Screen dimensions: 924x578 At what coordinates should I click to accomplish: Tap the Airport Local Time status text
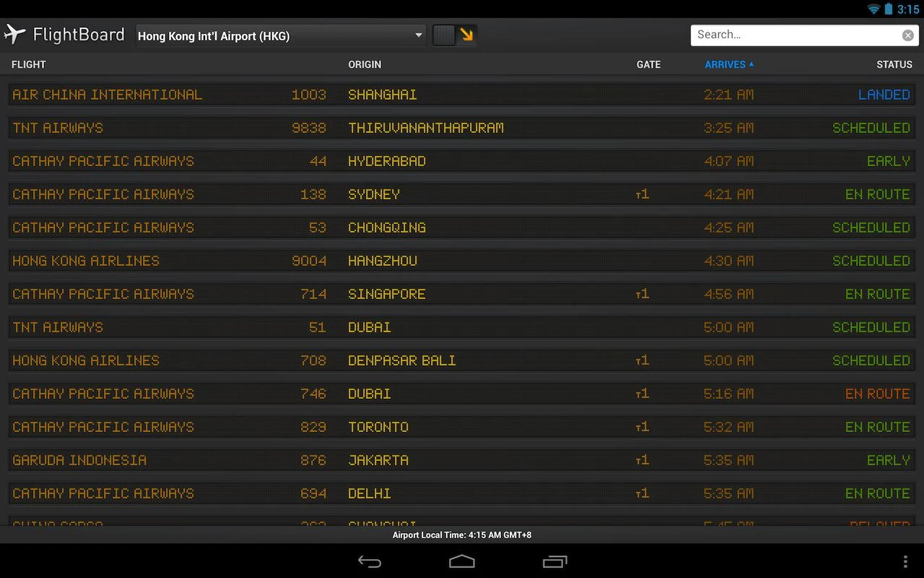click(x=462, y=535)
